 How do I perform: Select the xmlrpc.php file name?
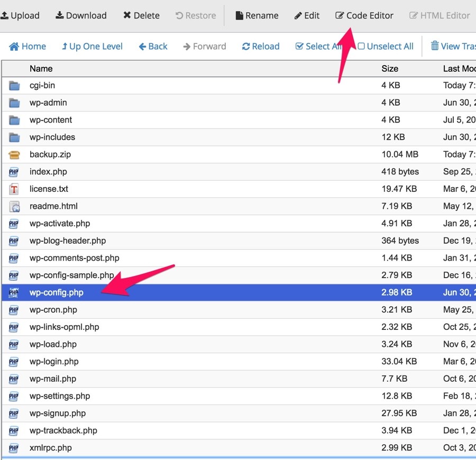(51, 448)
